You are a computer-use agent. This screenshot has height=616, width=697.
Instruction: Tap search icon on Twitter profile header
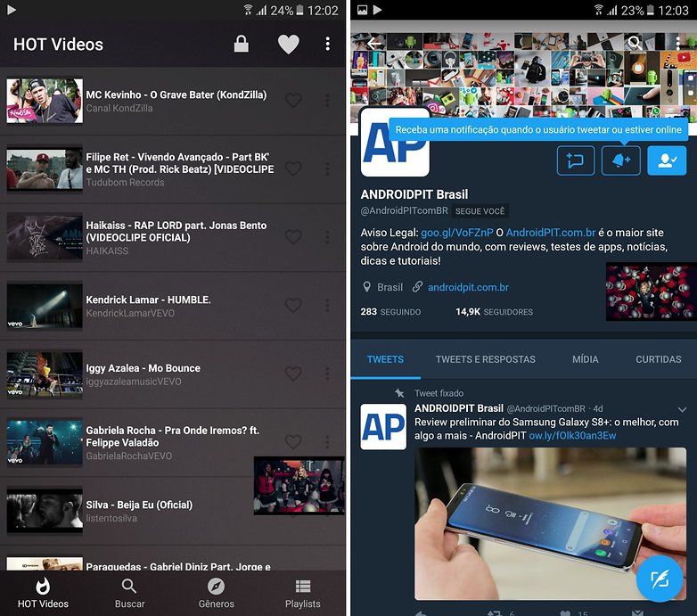tap(635, 43)
